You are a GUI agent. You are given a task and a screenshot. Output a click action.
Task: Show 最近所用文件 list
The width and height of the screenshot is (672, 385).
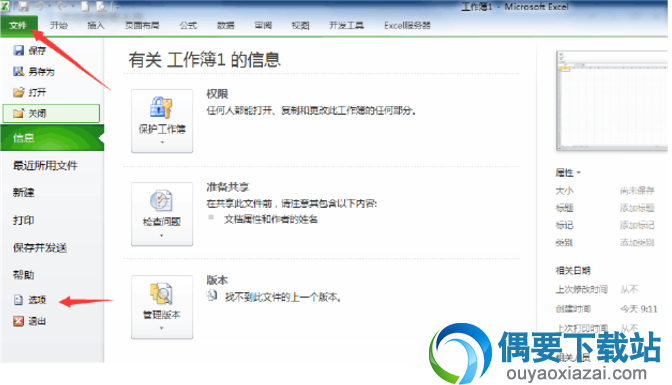45,165
